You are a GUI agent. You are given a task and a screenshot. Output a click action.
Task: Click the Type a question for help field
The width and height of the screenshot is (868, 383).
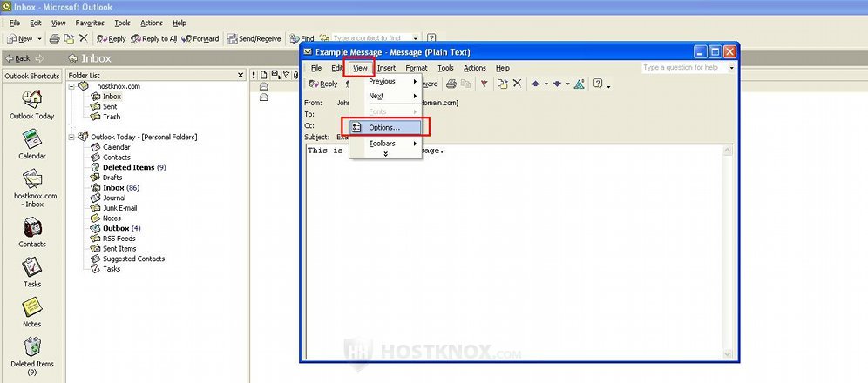(684, 67)
